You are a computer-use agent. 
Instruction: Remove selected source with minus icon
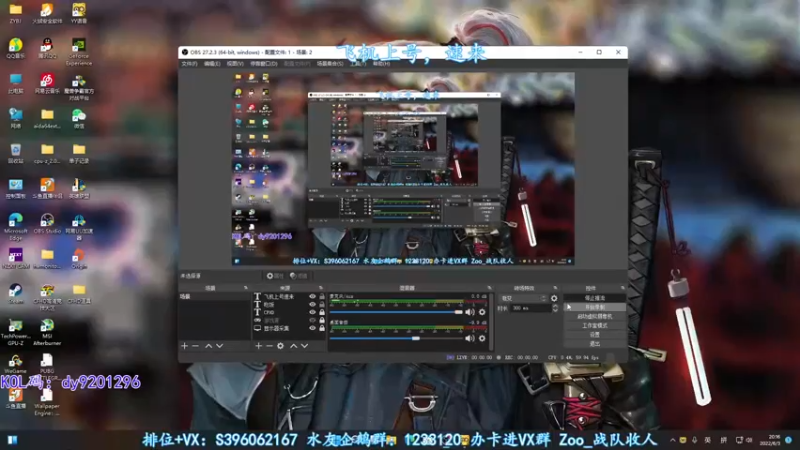point(269,346)
